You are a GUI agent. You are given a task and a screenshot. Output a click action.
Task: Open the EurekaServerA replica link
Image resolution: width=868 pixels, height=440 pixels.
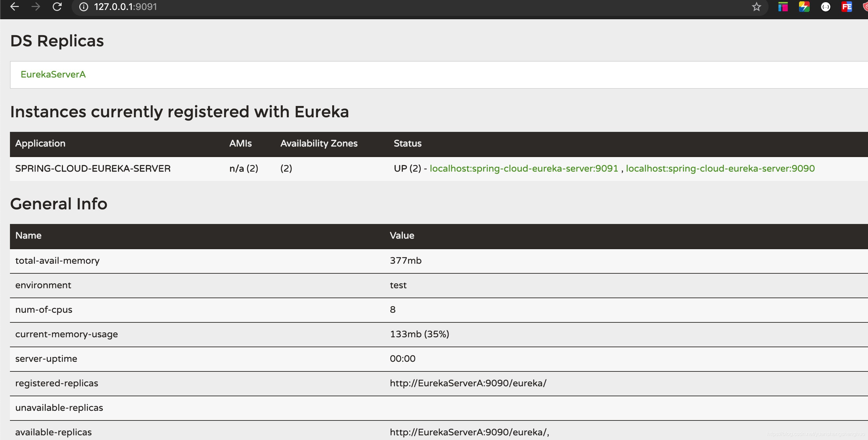pyautogui.click(x=53, y=75)
